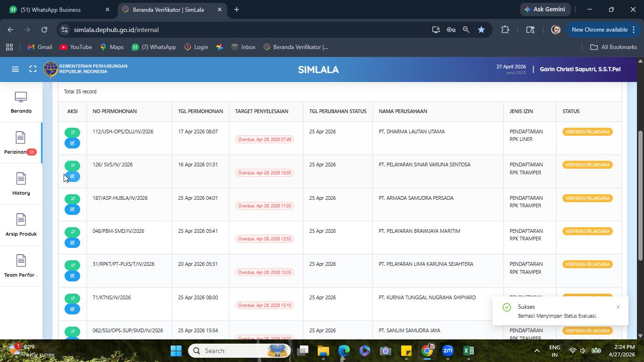This screenshot has width=644, height=362.
Task: Click the browser address bar
Action: tap(245, 30)
